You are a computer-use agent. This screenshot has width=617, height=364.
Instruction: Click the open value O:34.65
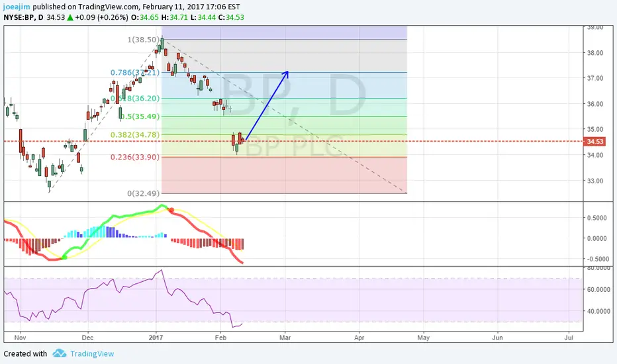(x=145, y=17)
